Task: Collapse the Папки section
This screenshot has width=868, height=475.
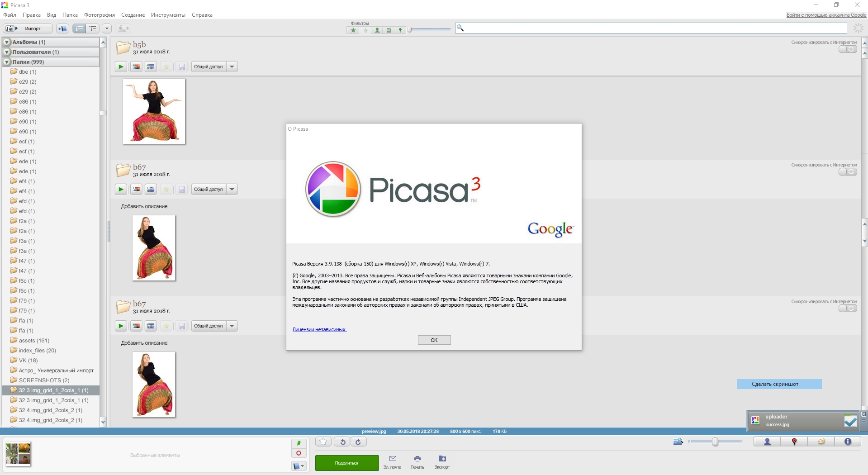Action: click(x=7, y=62)
